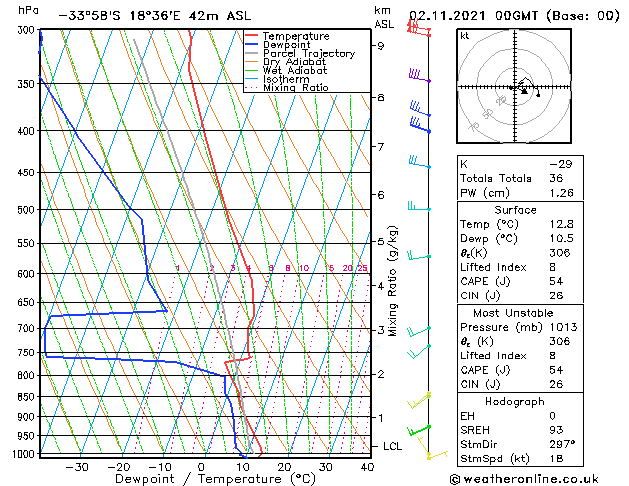Click the yellow surface wind barb
The height and width of the screenshot is (486, 629).
tap(432, 448)
